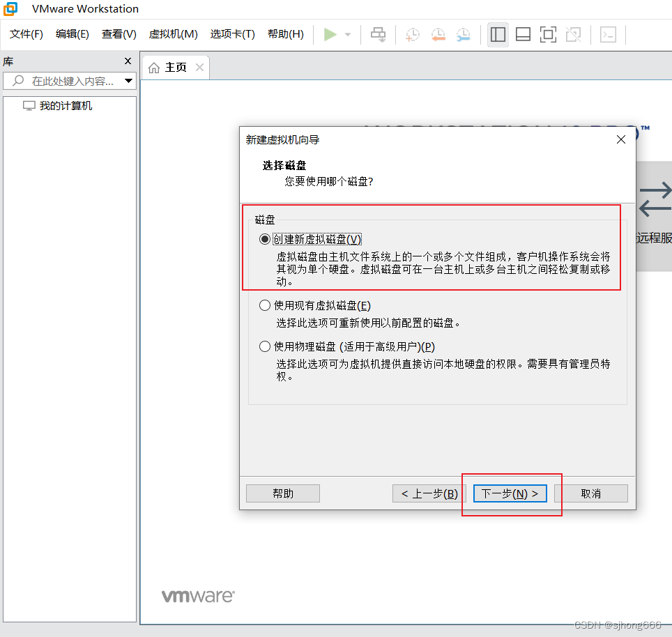The height and width of the screenshot is (637, 672).
Task: Open the power options dropdown arrow
Action: 348,35
